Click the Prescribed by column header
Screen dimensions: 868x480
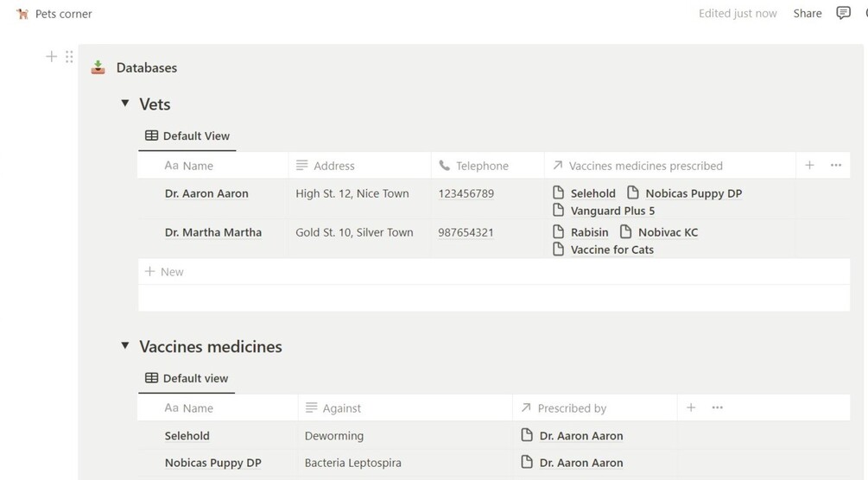coord(571,408)
